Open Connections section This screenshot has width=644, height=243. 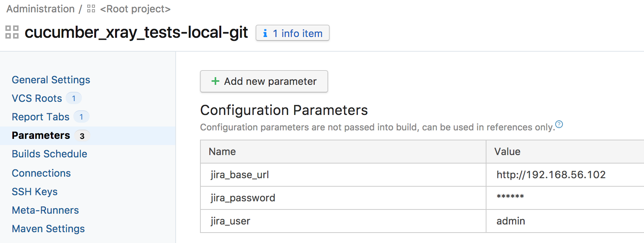[41, 173]
